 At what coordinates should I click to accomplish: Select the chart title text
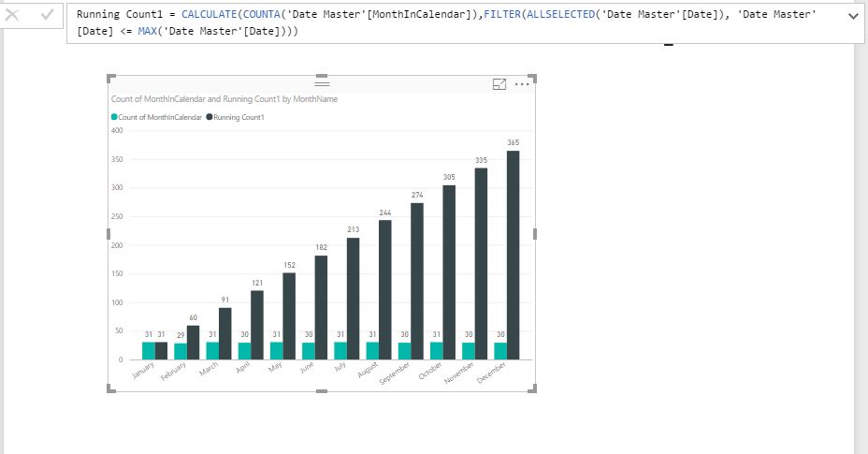(x=224, y=98)
